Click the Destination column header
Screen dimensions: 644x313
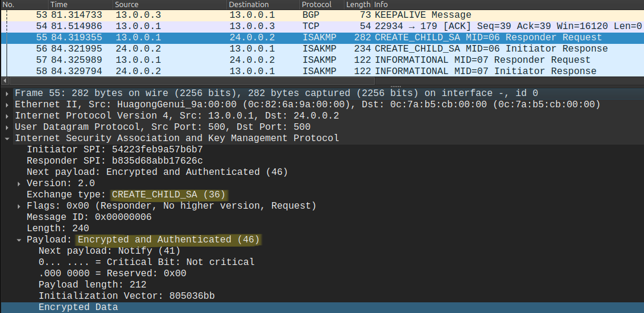(x=263, y=5)
